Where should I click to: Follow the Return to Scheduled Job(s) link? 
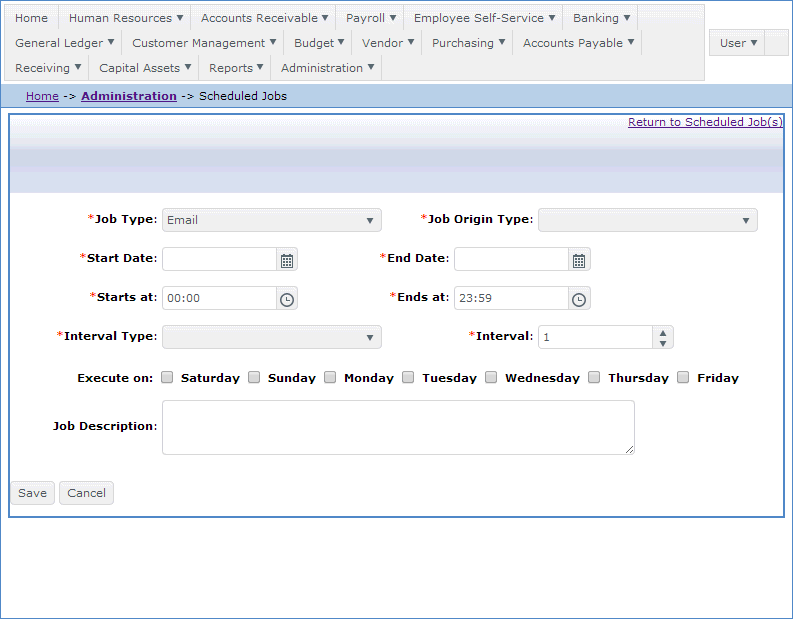(x=705, y=122)
